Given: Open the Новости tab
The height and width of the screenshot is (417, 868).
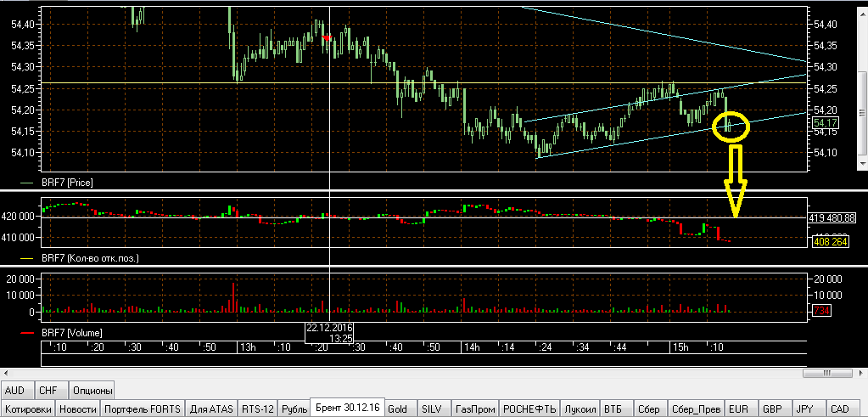Looking at the screenshot, I should [x=77, y=409].
